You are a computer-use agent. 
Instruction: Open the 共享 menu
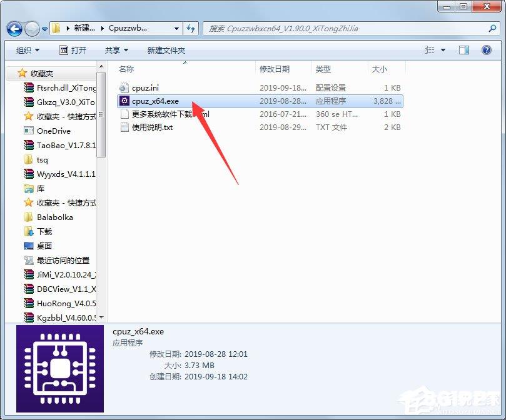[x=116, y=51]
